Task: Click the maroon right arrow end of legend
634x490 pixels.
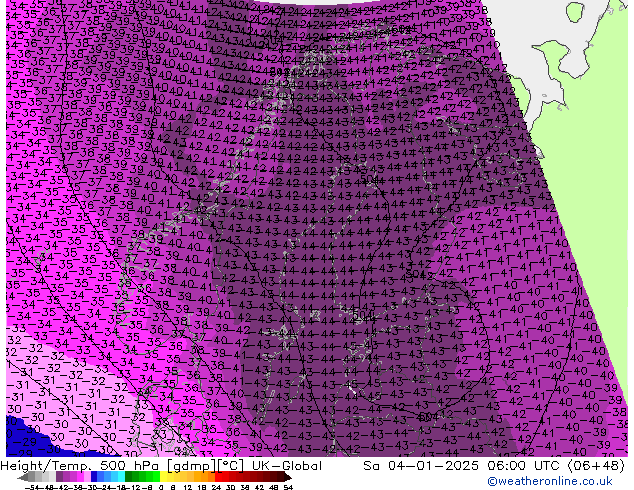Action: click(287, 477)
